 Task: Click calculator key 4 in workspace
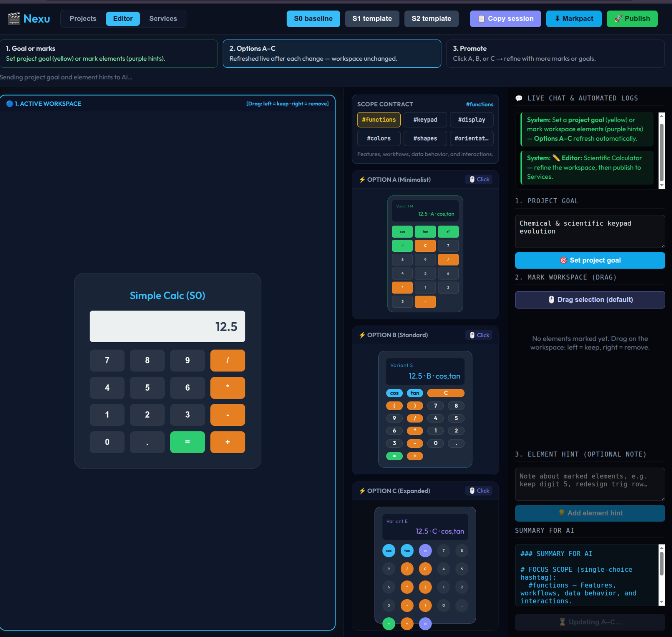click(107, 387)
